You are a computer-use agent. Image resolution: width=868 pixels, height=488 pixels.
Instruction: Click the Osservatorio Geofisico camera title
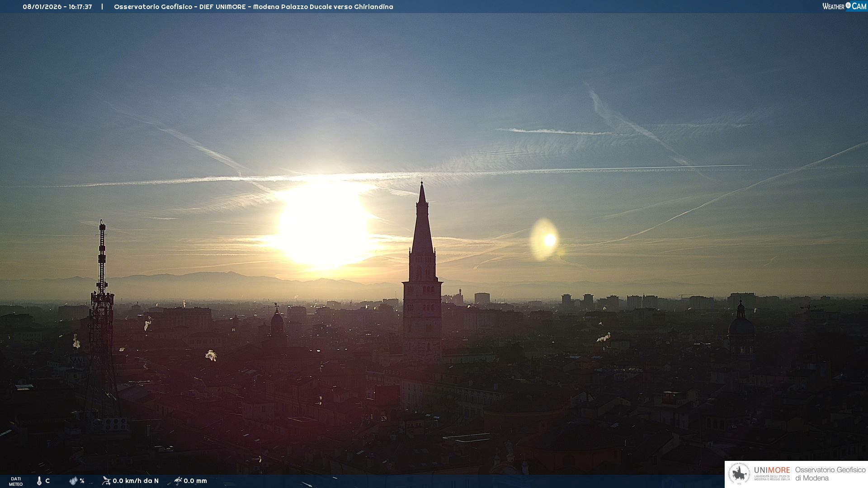pos(253,7)
